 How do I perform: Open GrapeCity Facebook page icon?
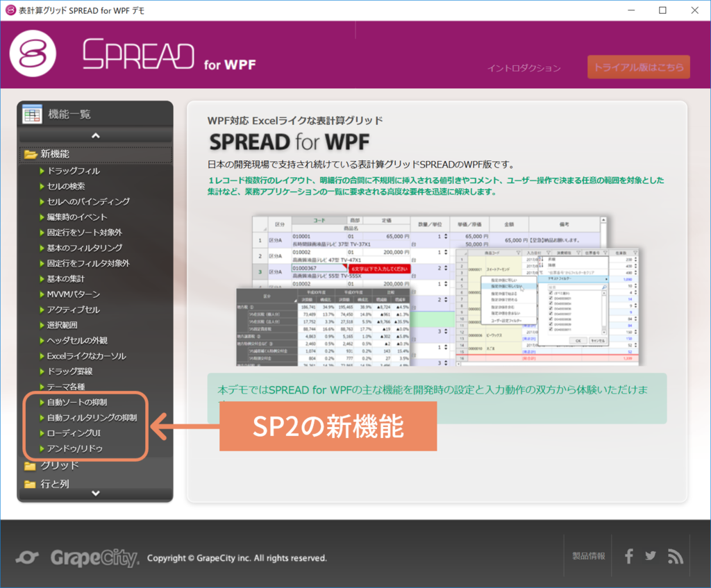[x=628, y=556]
